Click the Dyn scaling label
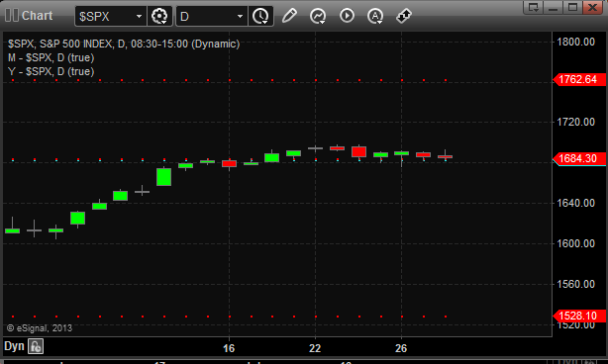Viewport: 608px width, 364px height. click(14, 346)
